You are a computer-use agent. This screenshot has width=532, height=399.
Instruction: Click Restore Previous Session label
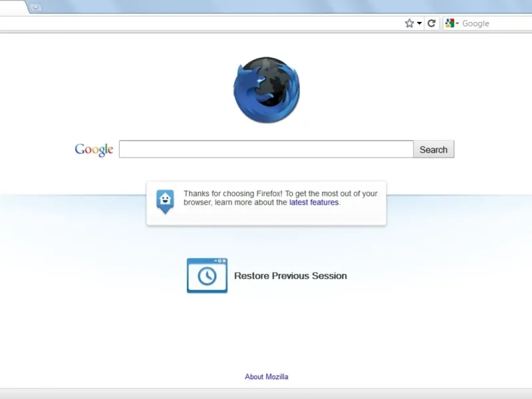click(291, 276)
